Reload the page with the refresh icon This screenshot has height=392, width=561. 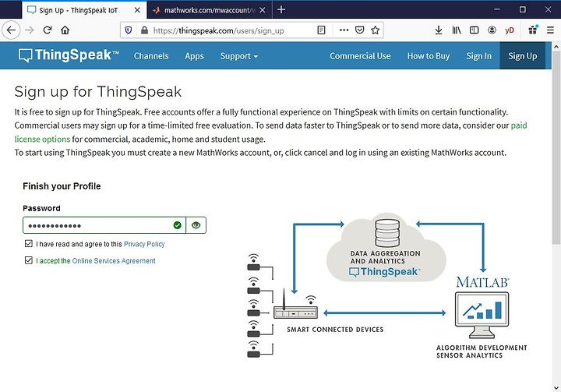(x=48, y=30)
